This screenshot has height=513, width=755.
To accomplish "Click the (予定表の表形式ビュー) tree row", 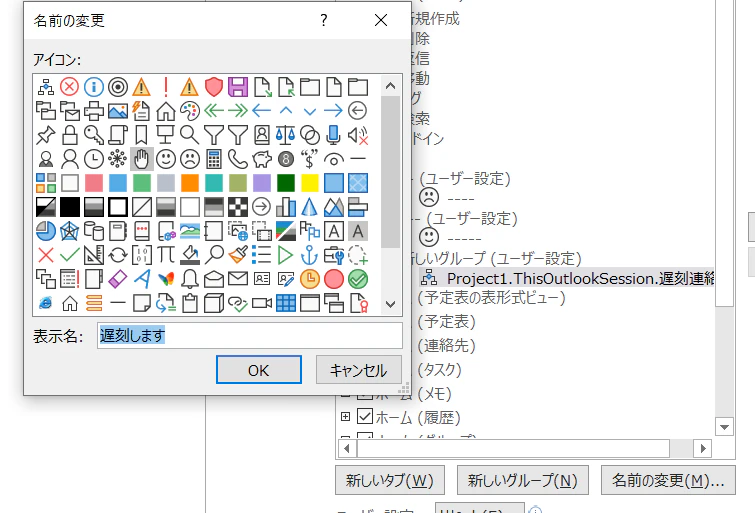I will 491,298.
